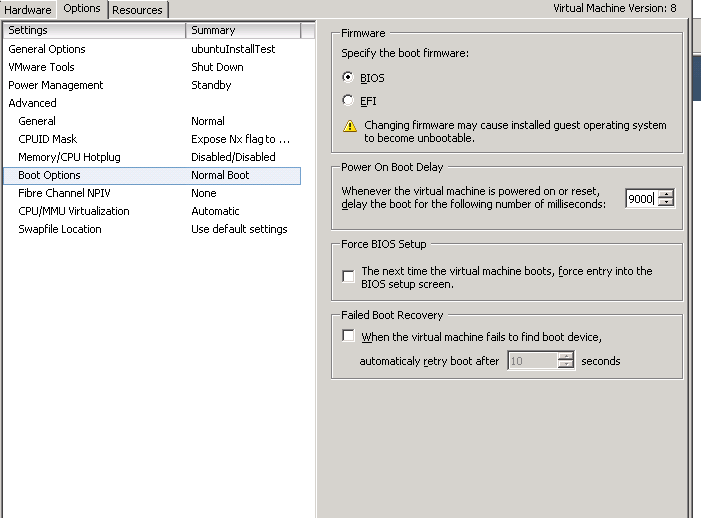Select the Options tab
This screenshot has width=701, height=518.
click(82, 8)
